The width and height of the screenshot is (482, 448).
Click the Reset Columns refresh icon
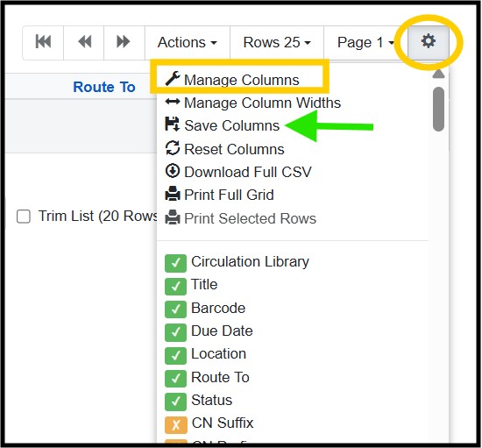tap(173, 148)
